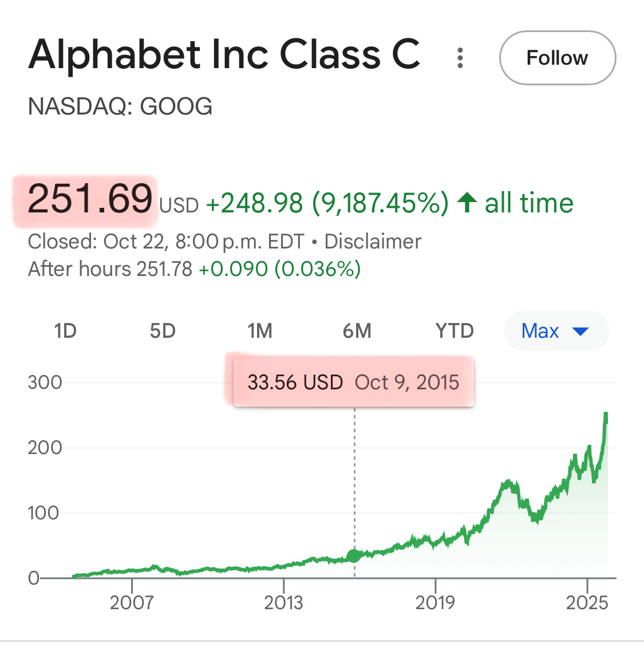This screenshot has height=655, width=644.
Task: Select the 5D time range
Action: pyautogui.click(x=163, y=331)
